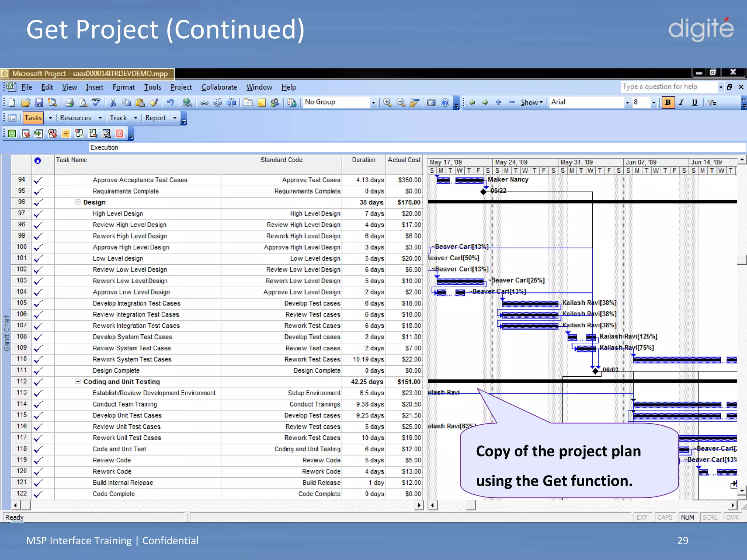Open the font size 8 dropdown
Image resolution: width=747 pixels, height=560 pixels.
(654, 103)
